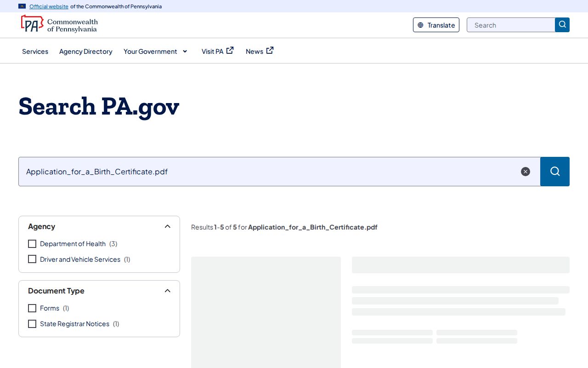Click the Translate button
The height and width of the screenshot is (368, 588).
click(x=436, y=25)
